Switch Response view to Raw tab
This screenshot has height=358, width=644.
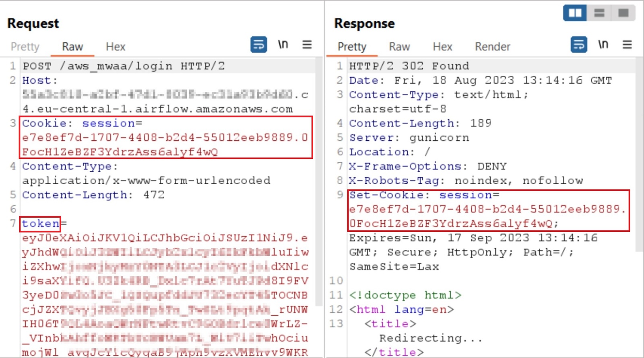pyautogui.click(x=399, y=47)
